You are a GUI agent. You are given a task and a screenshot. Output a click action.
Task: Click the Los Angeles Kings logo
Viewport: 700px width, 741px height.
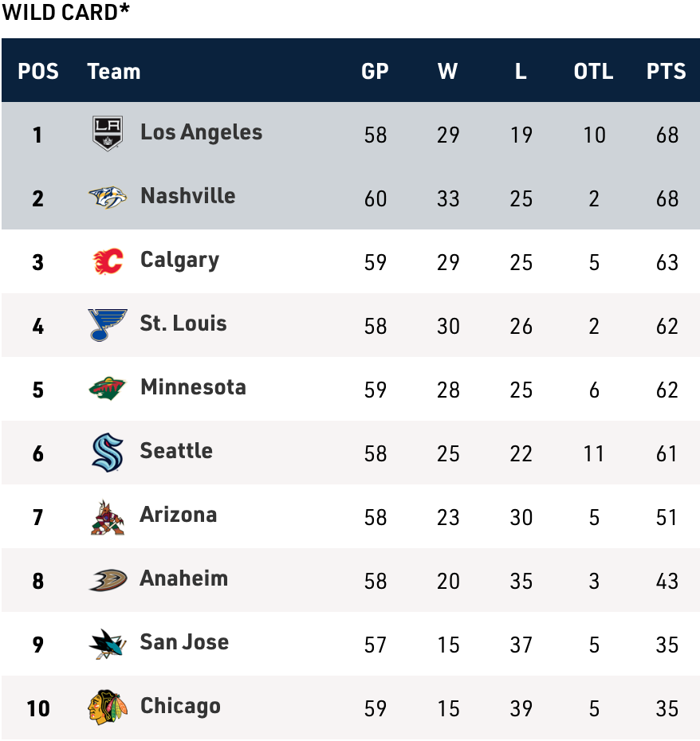point(108,133)
